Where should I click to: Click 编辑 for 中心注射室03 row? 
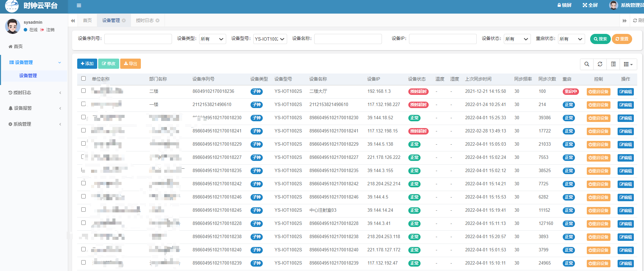(x=626, y=211)
